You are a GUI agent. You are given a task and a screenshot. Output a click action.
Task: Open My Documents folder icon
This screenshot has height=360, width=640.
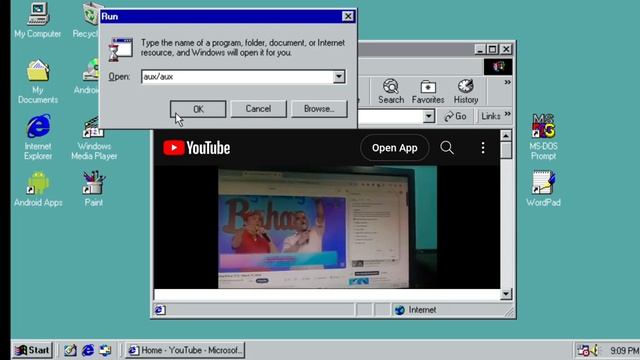[x=38, y=82]
